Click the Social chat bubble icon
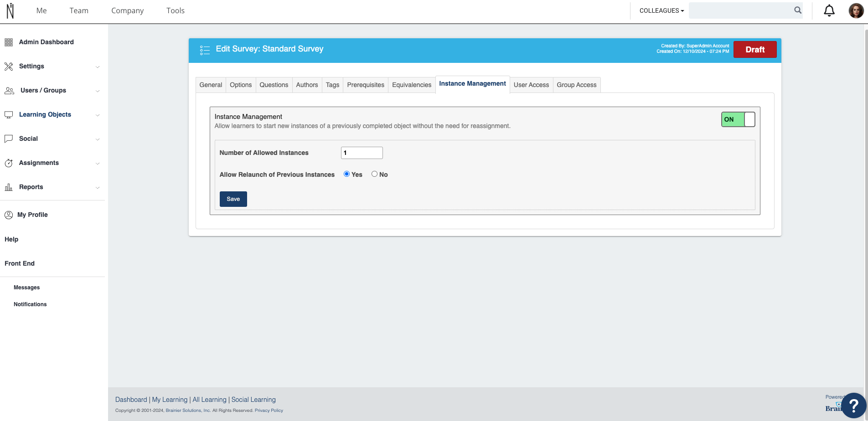Image resolution: width=868 pixels, height=421 pixels. coord(9,139)
